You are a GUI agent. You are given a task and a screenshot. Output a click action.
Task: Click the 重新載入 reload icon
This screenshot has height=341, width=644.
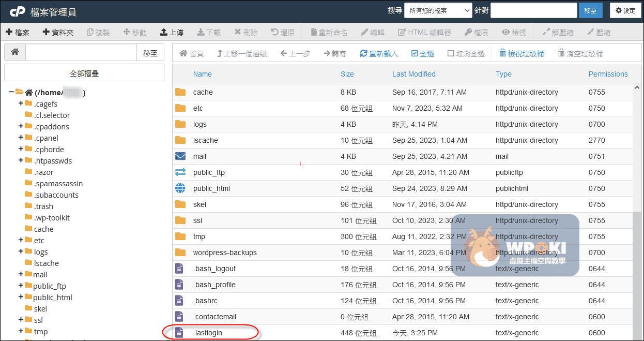(x=364, y=53)
